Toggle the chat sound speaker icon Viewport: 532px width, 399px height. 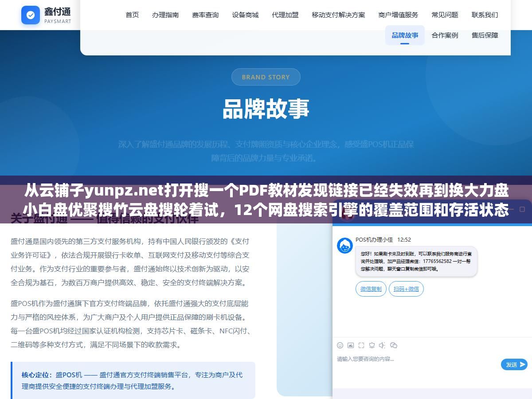pos(383,345)
